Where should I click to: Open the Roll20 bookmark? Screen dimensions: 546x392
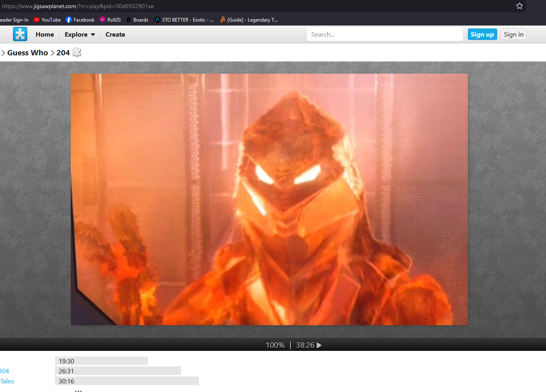click(x=110, y=20)
